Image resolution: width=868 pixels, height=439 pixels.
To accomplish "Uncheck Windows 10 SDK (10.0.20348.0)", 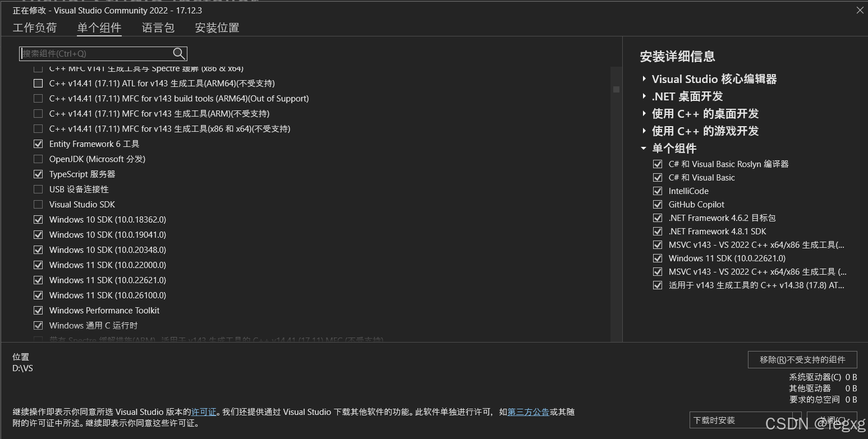I will 38,250.
